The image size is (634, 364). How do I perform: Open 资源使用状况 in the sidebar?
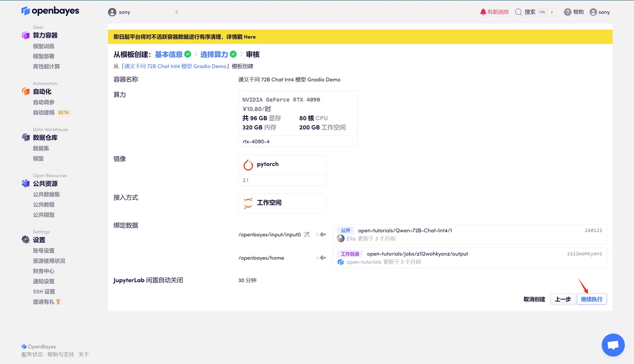[49, 261]
